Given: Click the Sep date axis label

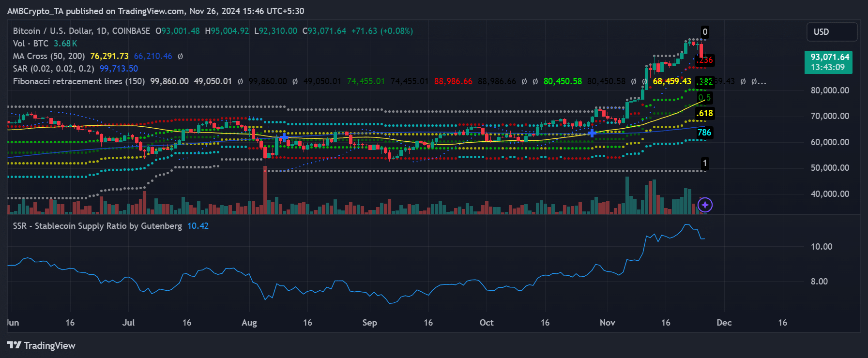Looking at the screenshot, I should pyautogui.click(x=369, y=323).
